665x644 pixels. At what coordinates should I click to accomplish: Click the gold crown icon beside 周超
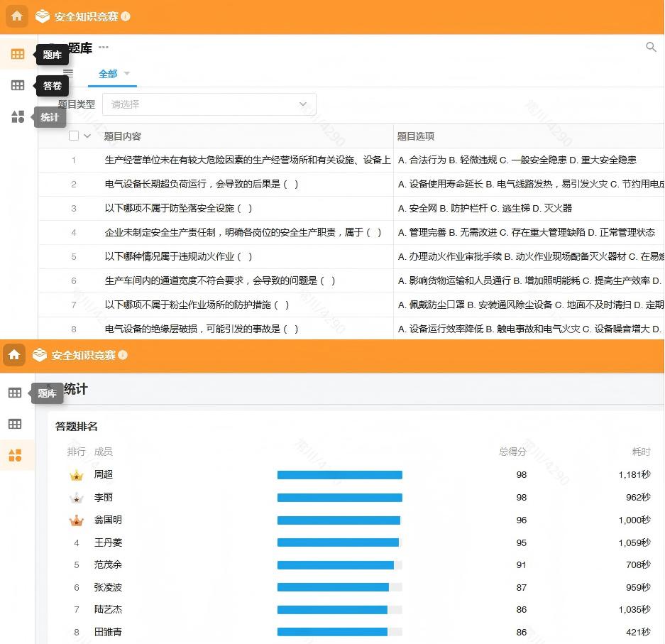point(77,475)
